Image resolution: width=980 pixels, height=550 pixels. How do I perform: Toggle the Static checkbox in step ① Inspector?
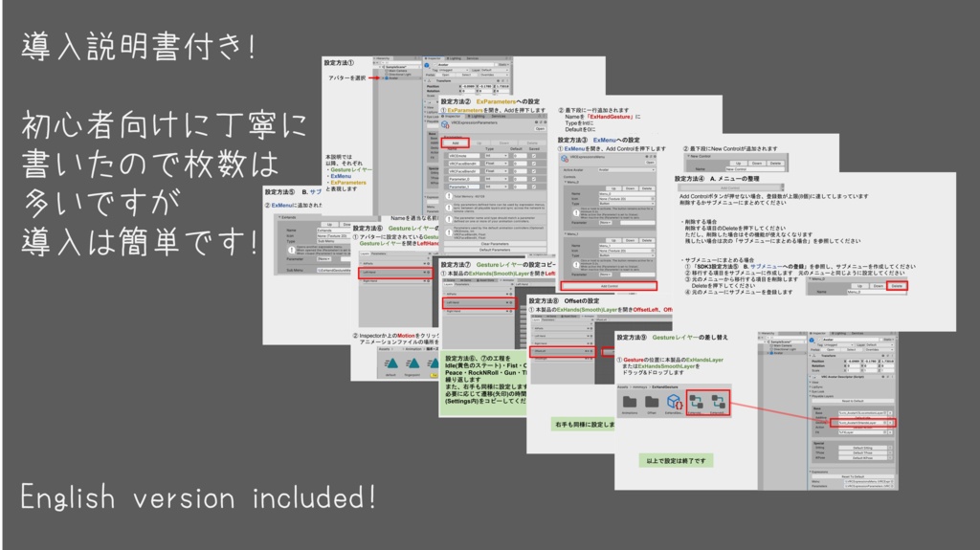[497, 64]
